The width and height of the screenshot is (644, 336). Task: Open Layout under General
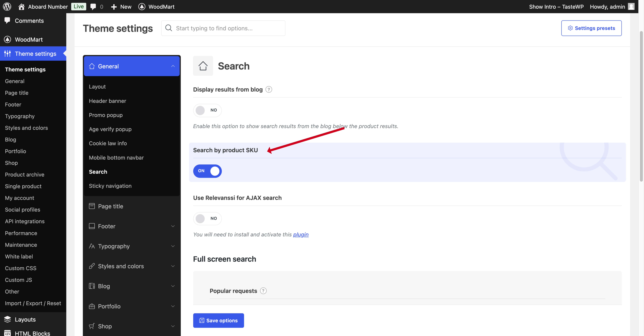97,87
